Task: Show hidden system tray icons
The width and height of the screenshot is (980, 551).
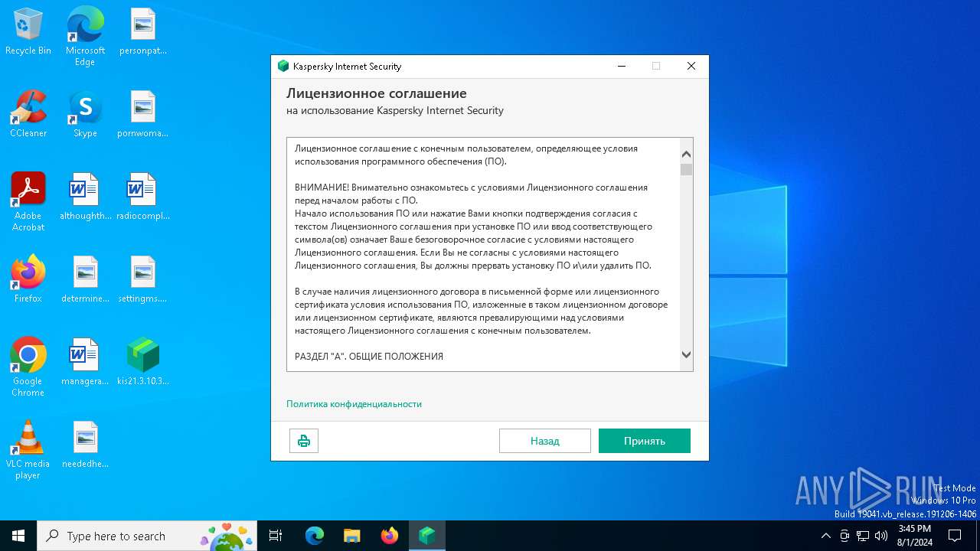Action: point(825,536)
